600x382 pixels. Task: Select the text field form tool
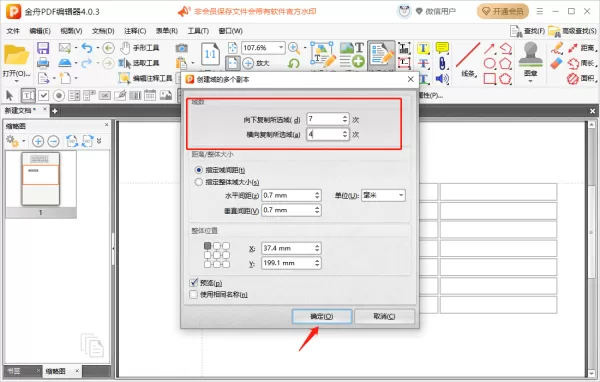coord(28,95)
